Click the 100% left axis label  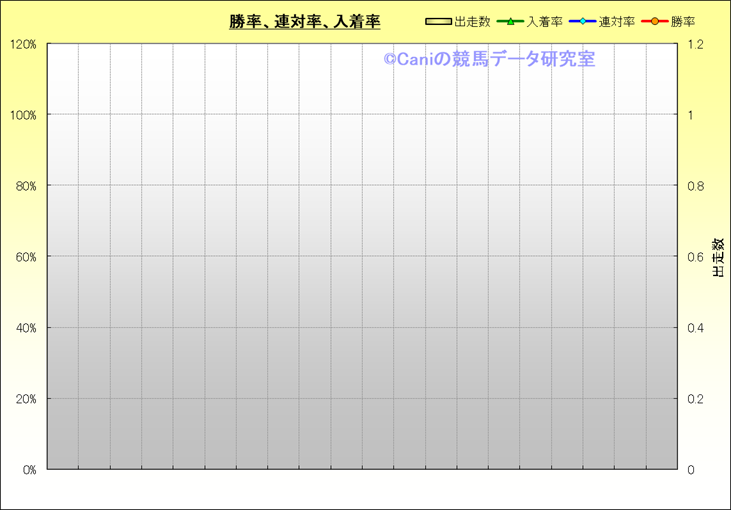pos(22,115)
